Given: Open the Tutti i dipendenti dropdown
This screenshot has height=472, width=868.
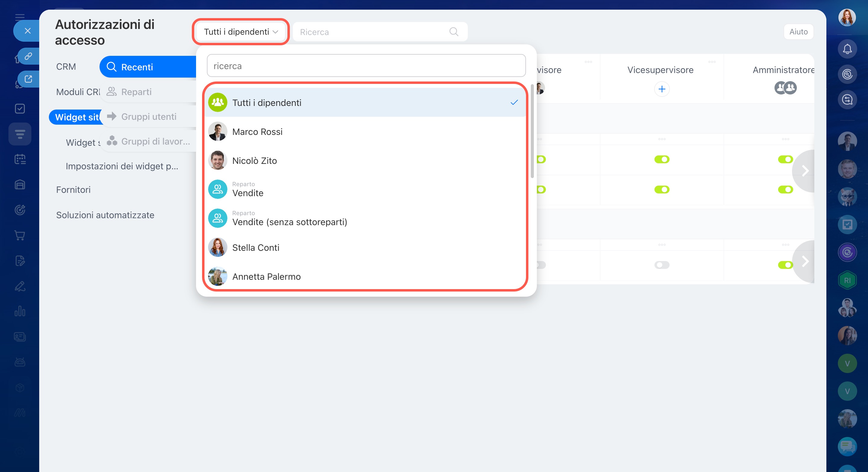Looking at the screenshot, I should click(x=241, y=32).
